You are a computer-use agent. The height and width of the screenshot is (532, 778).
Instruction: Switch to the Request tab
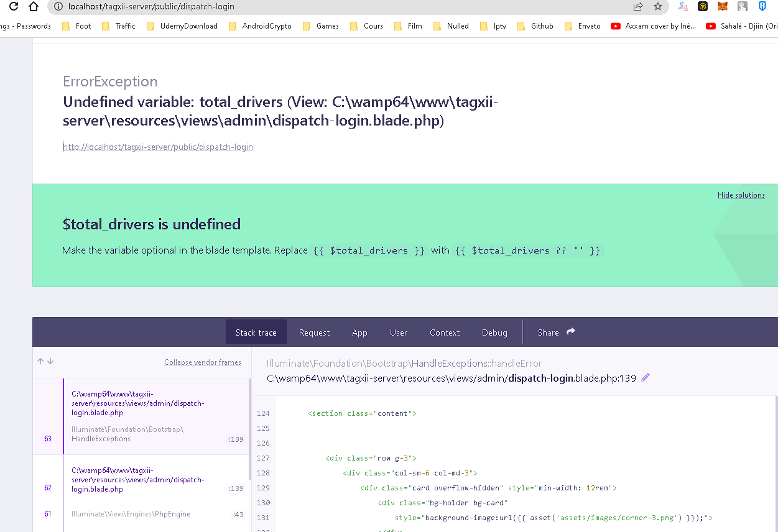point(314,332)
